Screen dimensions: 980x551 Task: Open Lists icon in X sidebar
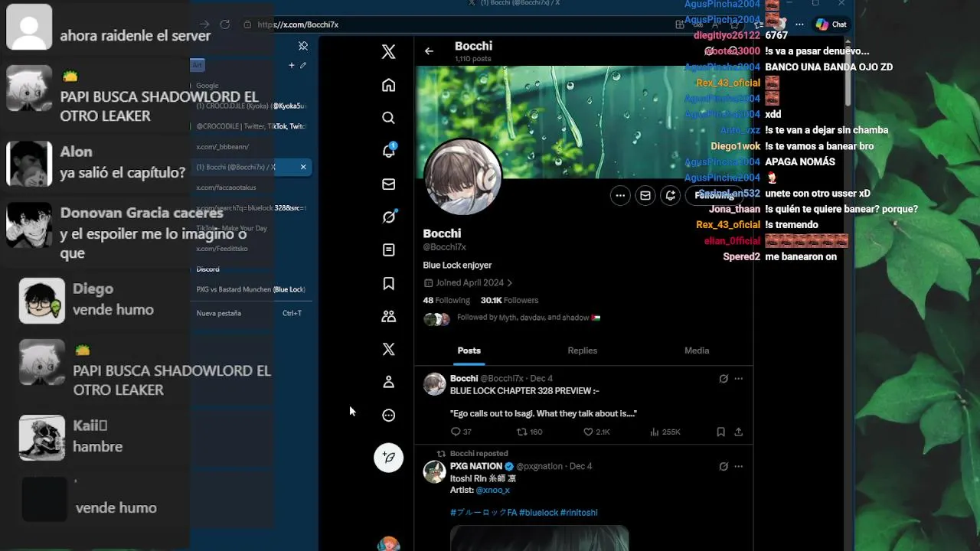[388, 250]
